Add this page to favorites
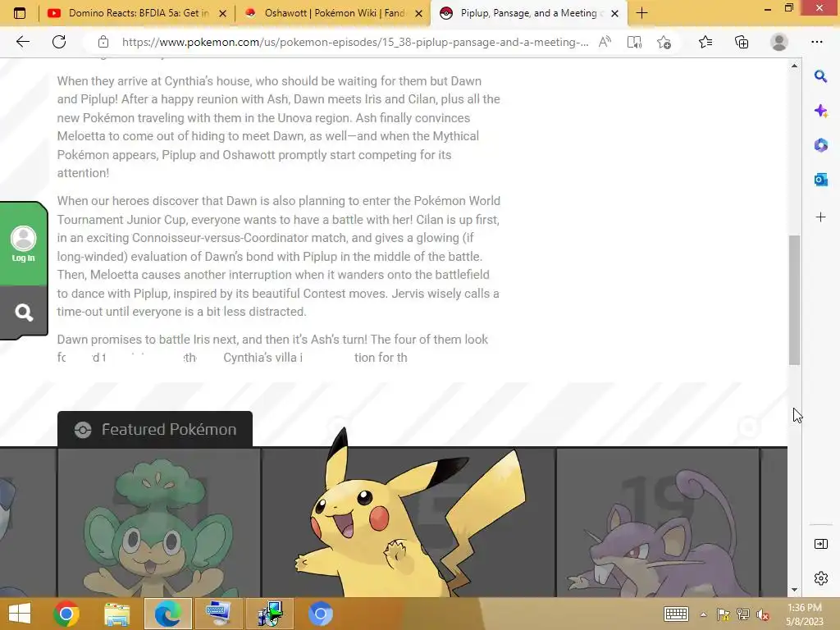This screenshot has height=630, width=840. pos(664,42)
